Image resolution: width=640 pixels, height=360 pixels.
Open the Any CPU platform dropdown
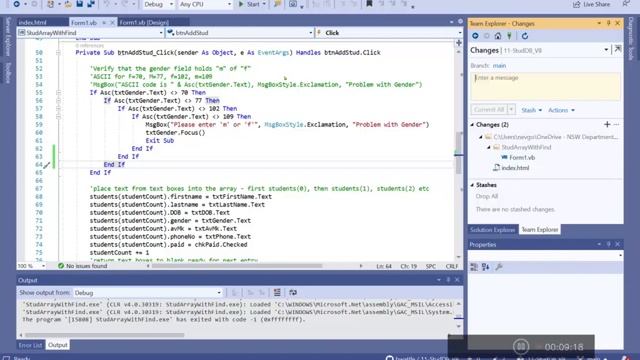coord(205,4)
